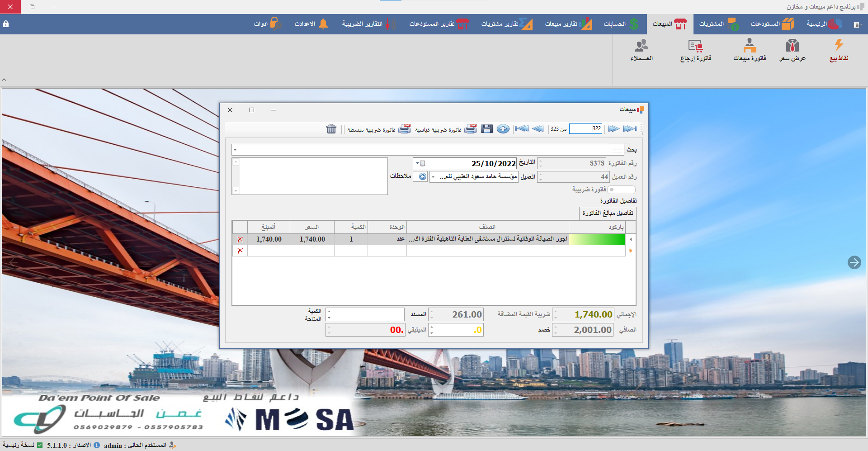Click the save invoice floppy disk icon
The image size is (868, 451).
click(486, 129)
